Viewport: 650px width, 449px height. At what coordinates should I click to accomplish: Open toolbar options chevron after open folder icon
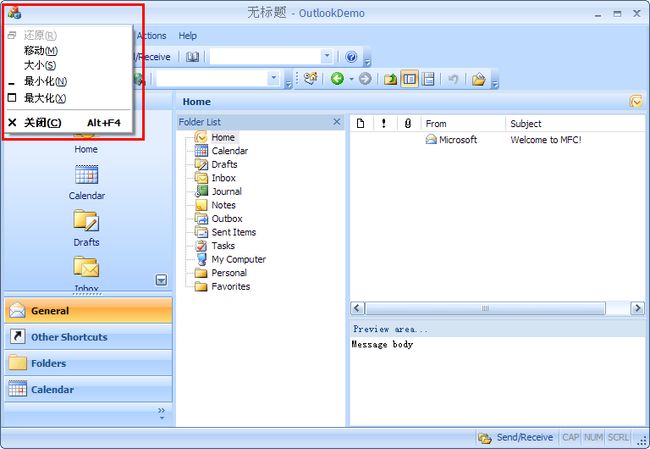click(495, 79)
